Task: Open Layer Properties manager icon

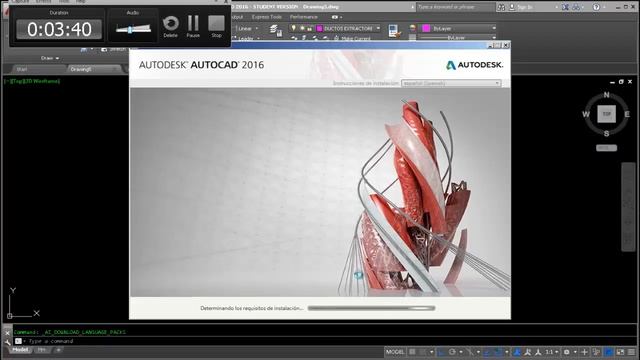Action: (276, 30)
